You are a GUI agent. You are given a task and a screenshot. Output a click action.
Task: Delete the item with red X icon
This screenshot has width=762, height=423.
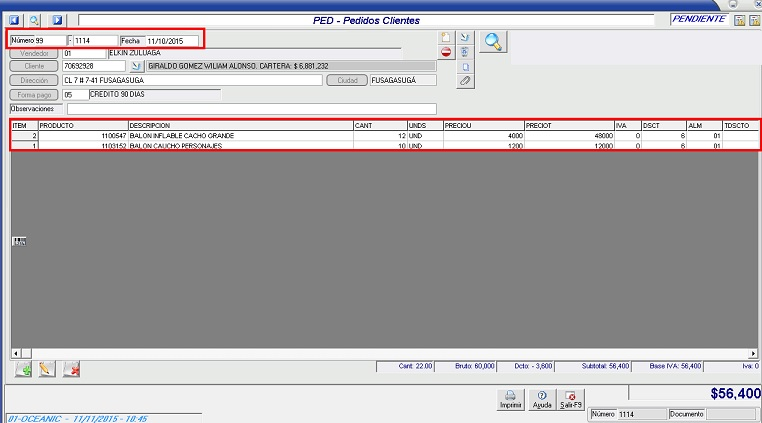71,370
